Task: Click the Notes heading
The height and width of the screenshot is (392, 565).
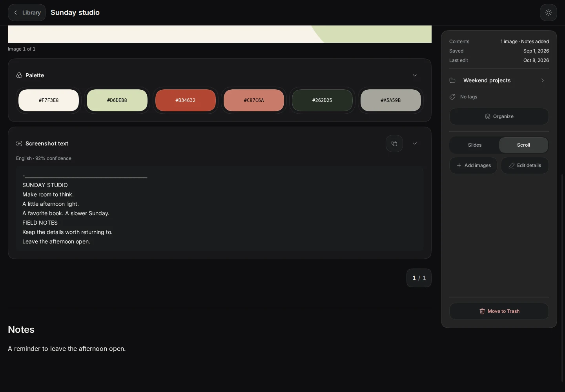Action: (x=21, y=330)
